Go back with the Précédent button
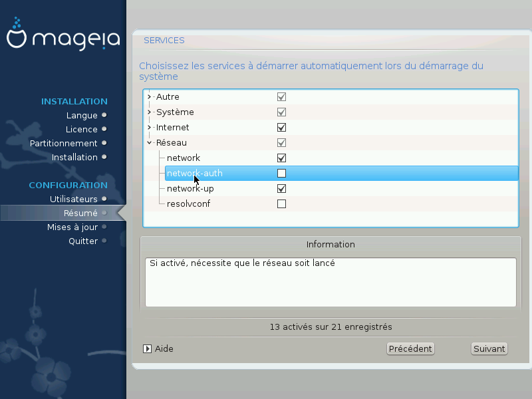The height and width of the screenshot is (399, 532). coord(410,348)
